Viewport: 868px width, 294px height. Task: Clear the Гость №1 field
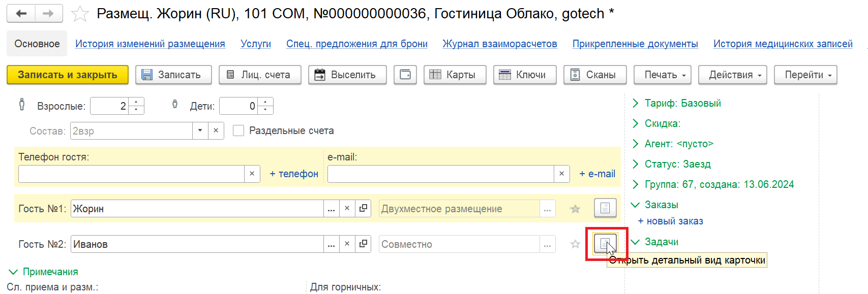tap(347, 209)
